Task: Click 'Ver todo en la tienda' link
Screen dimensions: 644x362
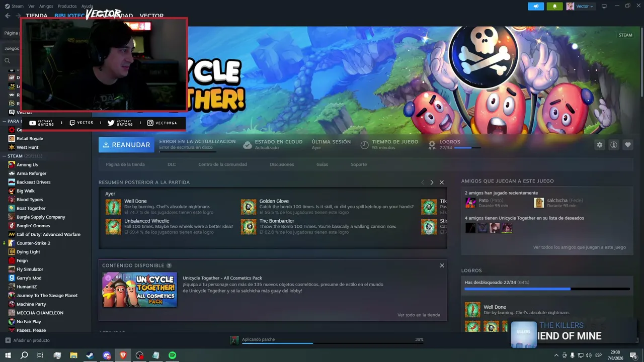Action: pos(419,315)
